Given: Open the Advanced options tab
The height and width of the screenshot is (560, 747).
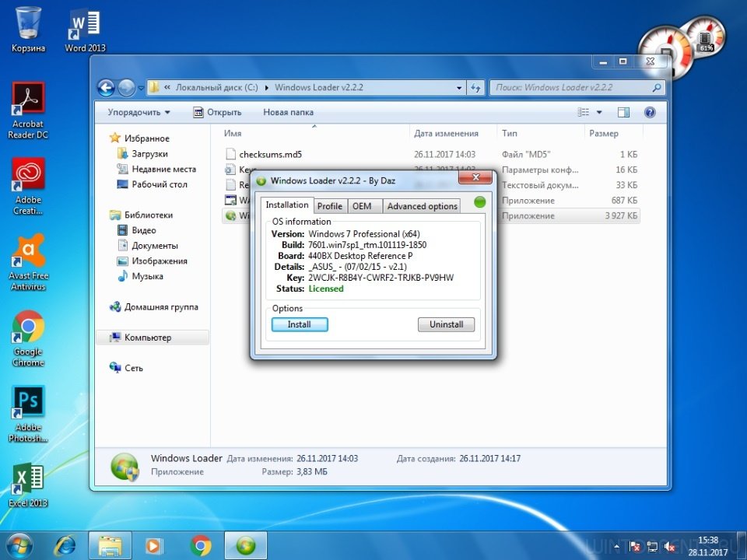Looking at the screenshot, I should [422, 206].
